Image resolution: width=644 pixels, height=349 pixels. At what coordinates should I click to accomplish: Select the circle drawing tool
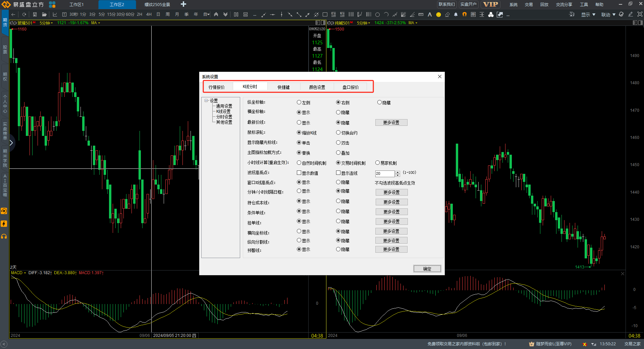(x=377, y=14)
